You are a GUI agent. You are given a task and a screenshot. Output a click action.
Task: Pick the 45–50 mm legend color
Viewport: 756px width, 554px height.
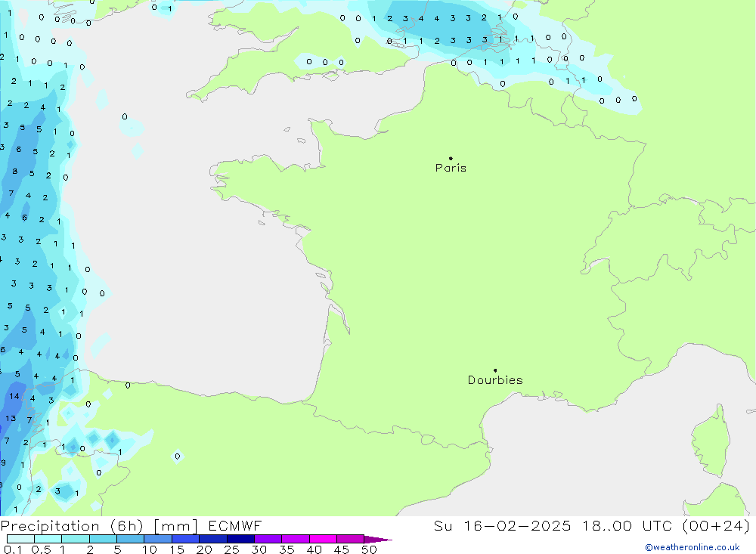350,539
